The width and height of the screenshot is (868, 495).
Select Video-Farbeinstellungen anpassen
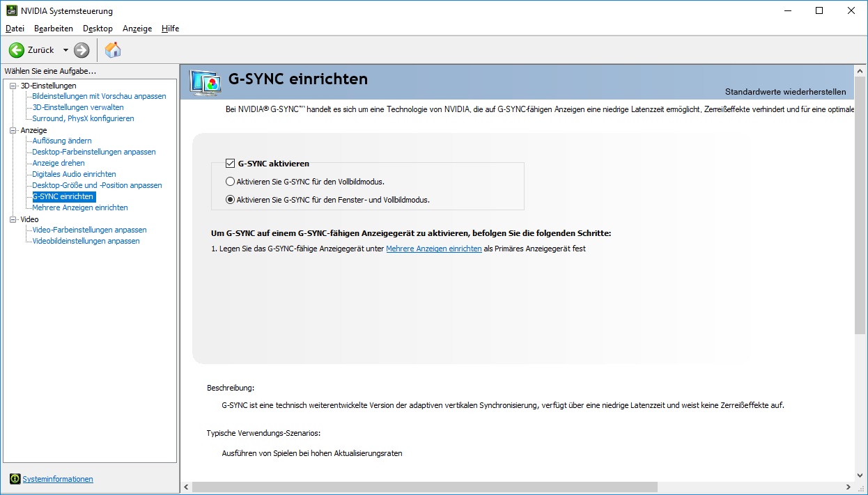tap(89, 230)
